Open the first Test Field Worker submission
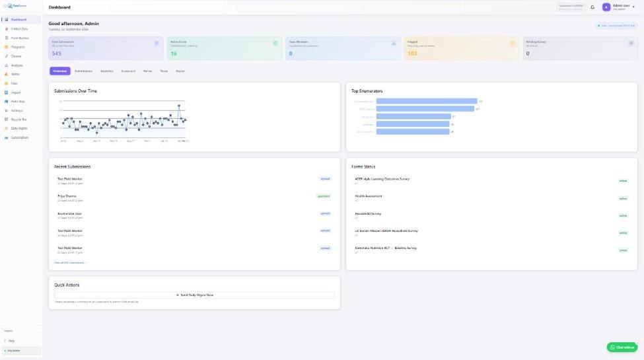The image size is (644, 360). [194, 181]
